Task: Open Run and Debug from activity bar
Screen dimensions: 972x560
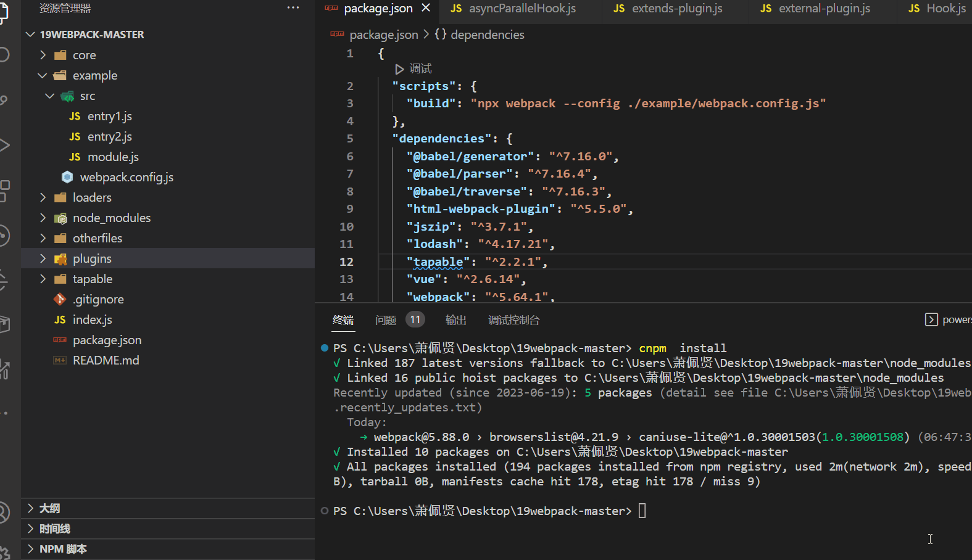Action: tap(4, 146)
